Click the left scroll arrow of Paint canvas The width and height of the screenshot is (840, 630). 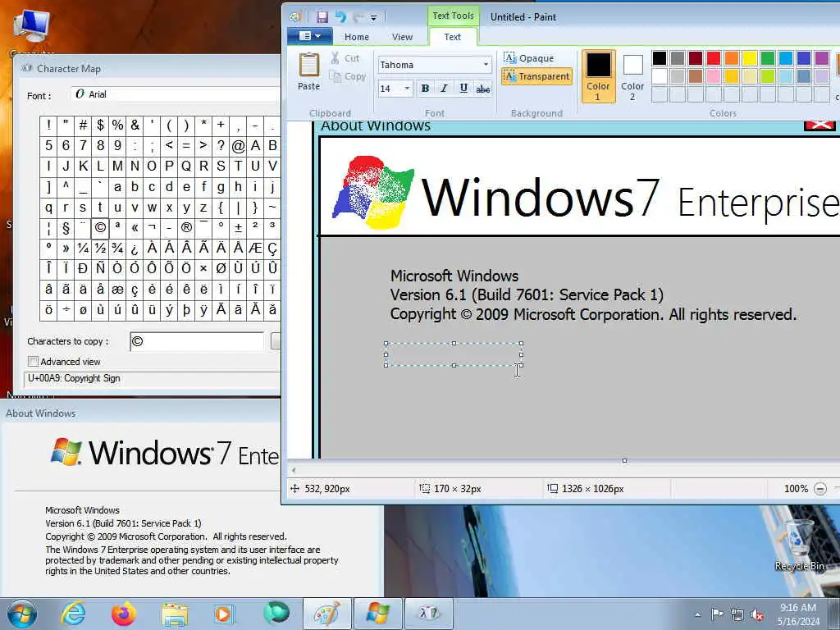pyautogui.click(x=294, y=470)
